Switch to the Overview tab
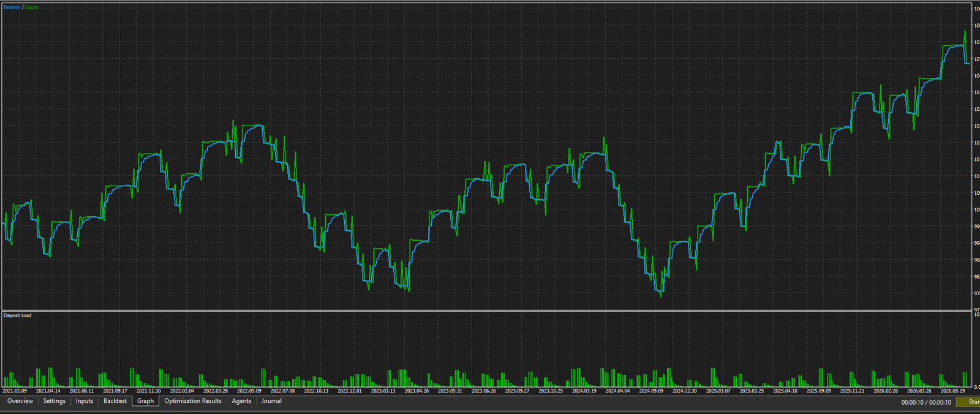 (20, 401)
